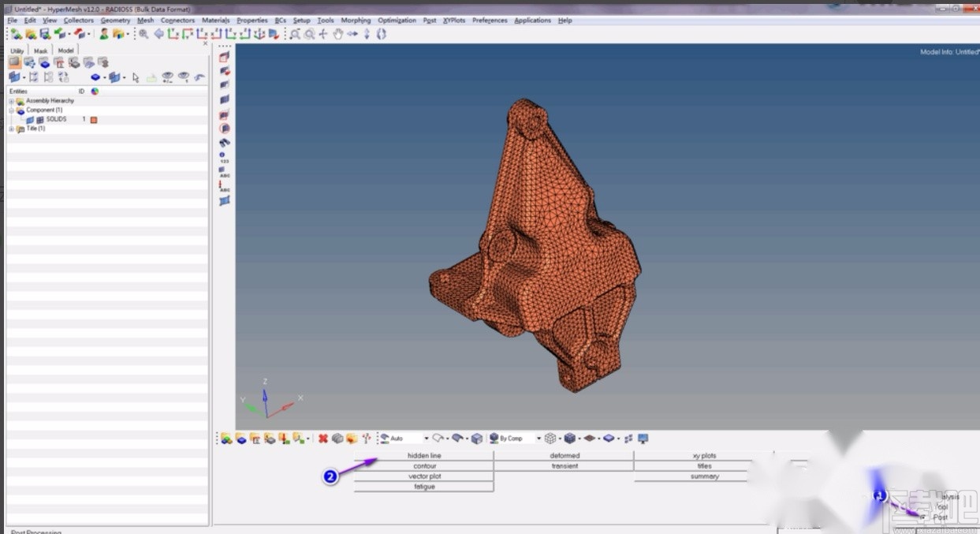The image size is (980, 534).
Task: Open the contour panel
Action: [423, 466]
